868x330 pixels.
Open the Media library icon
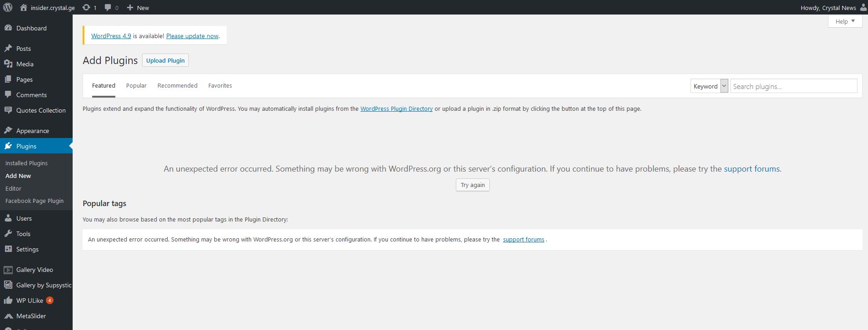8,64
